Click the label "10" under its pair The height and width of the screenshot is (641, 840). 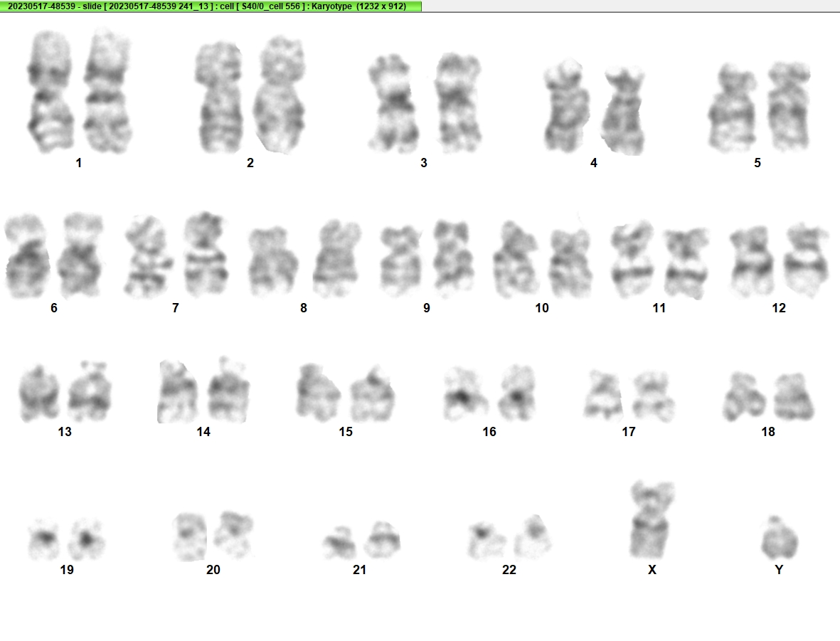(542, 308)
